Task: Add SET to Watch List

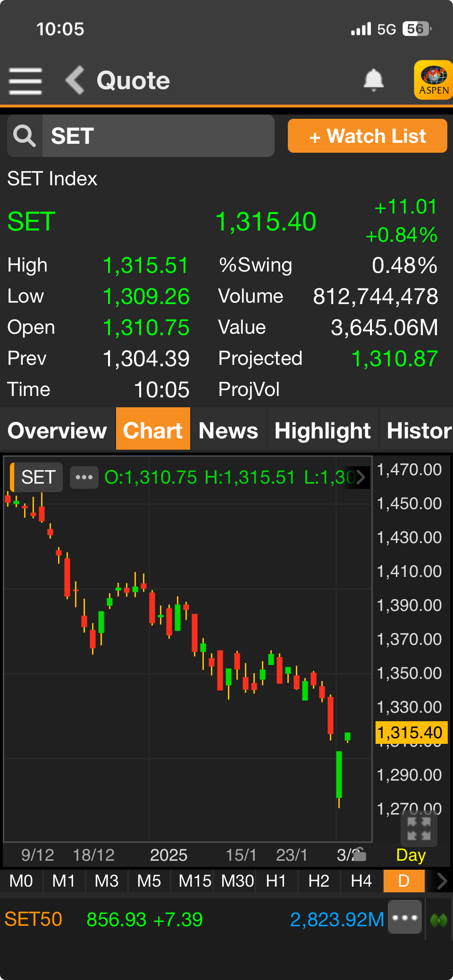Action: [367, 136]
